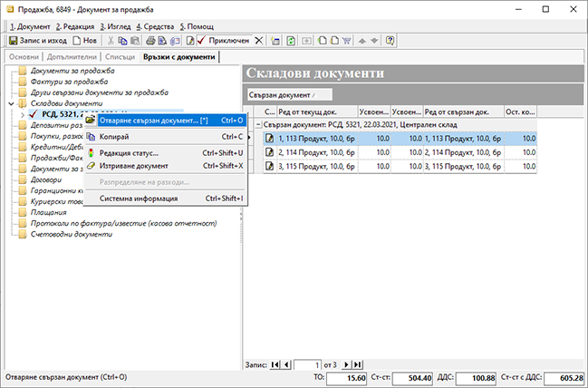Click the green refresh toolbar icon
588x388 pixels.
(x=291, y=41)
